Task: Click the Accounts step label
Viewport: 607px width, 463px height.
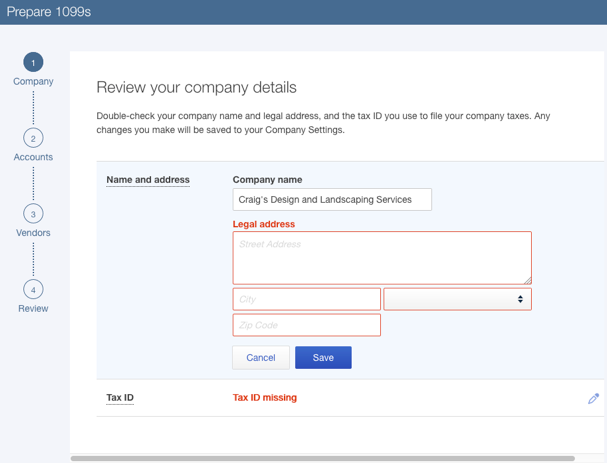Action: click(33, 157)
